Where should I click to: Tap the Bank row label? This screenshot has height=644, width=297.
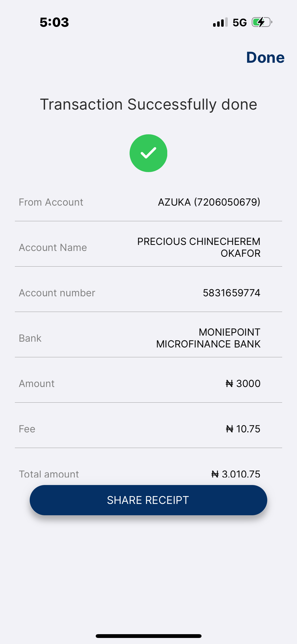pyautogui.click(x=30, y=338)
